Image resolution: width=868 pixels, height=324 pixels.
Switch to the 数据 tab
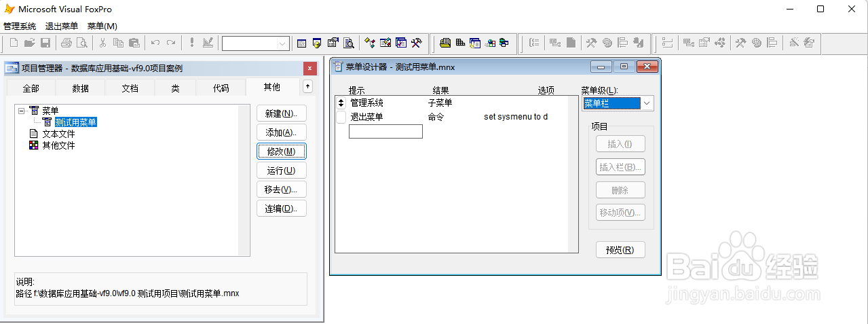(80, 88)
